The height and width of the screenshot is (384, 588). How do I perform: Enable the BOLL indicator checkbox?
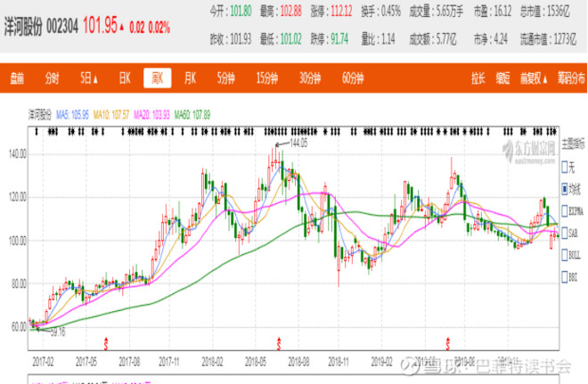pyautogui.click(x=565, y=255)
